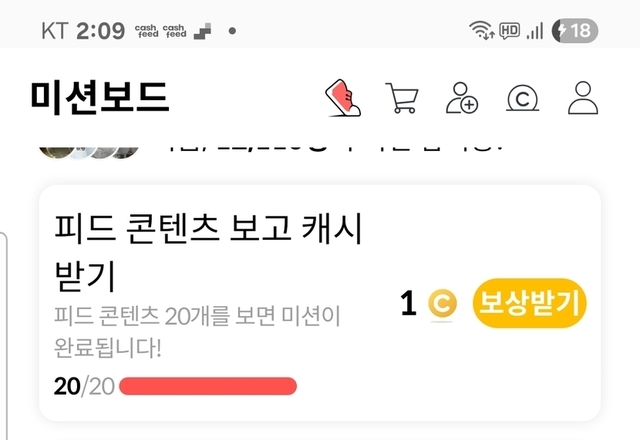
Task: Tap the first cash feed notification icon
Action: (147, 31)
